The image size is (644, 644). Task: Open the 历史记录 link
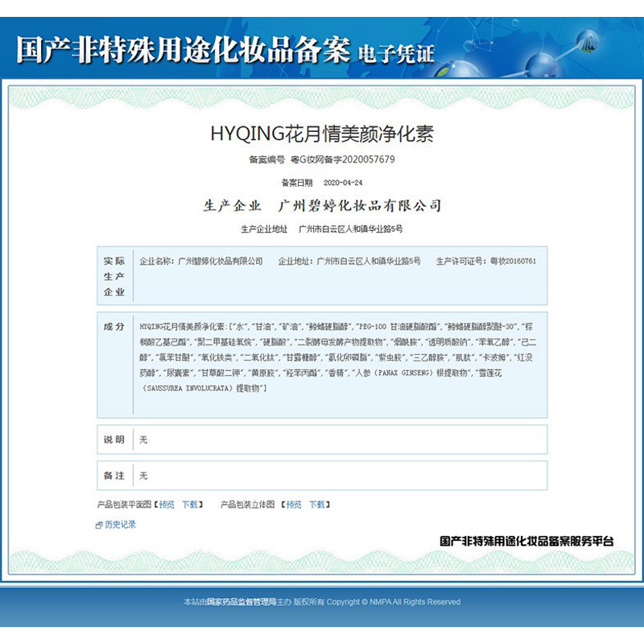[x=120, y=525]
